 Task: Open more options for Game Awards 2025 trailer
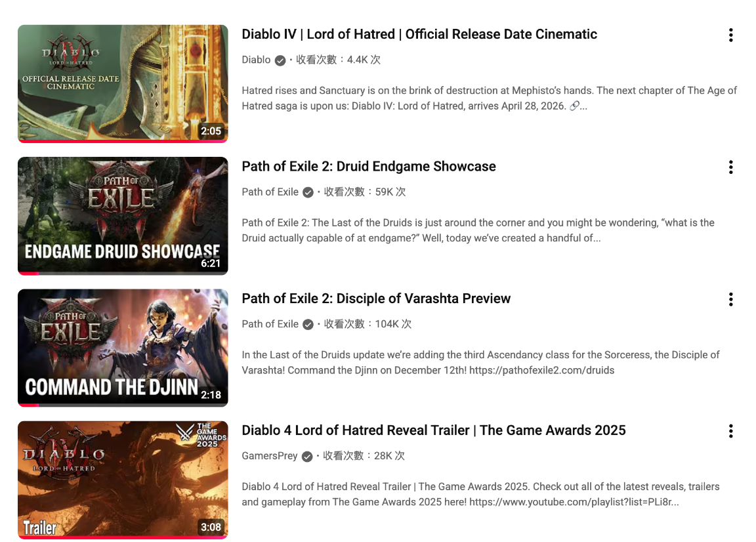(730, 431)
